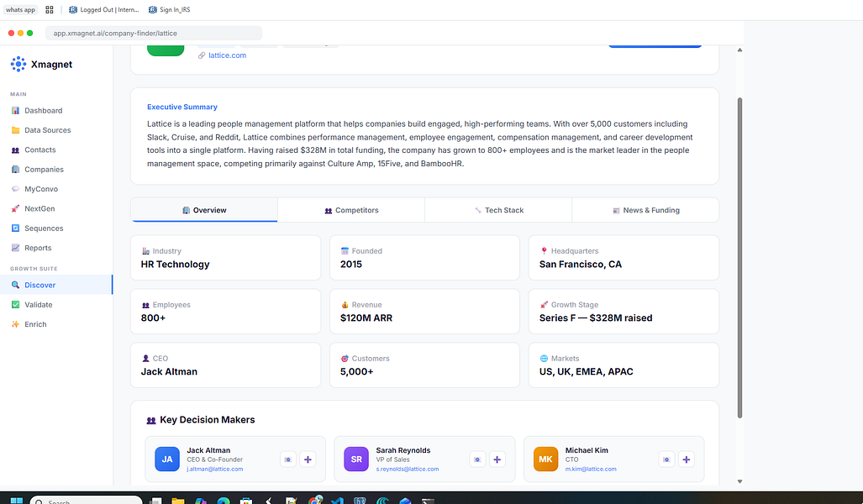Click the Founded value '2015'
This screenshot has width=863, height=504.
pyautogui.click(x=351, y=264)
